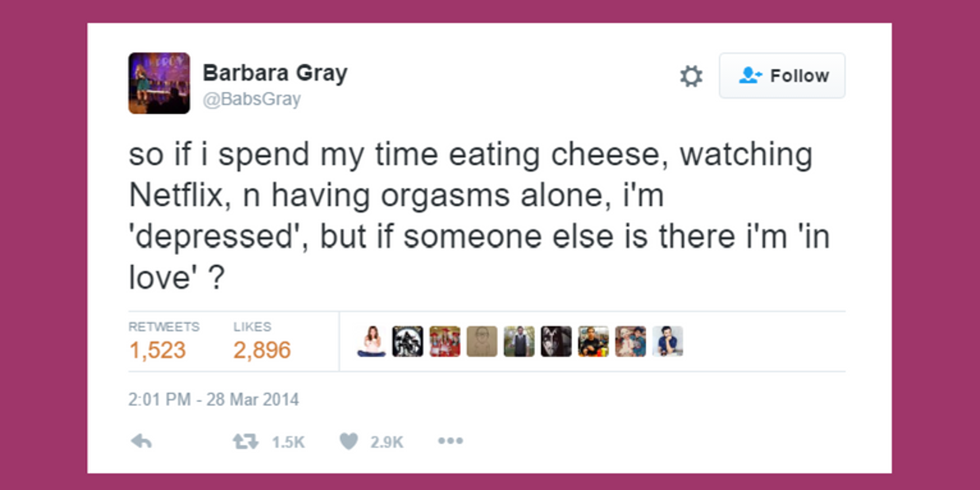Retweet this tweet using the retweet icon

[245, 440]
